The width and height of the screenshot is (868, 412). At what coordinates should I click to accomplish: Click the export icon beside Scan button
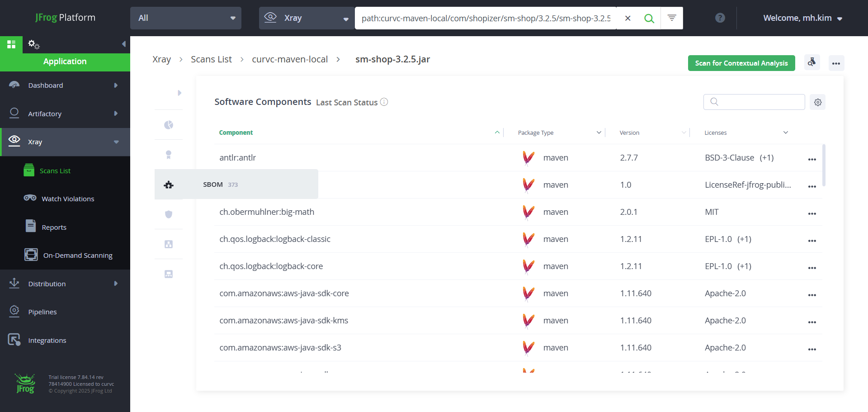coord(812,63)
